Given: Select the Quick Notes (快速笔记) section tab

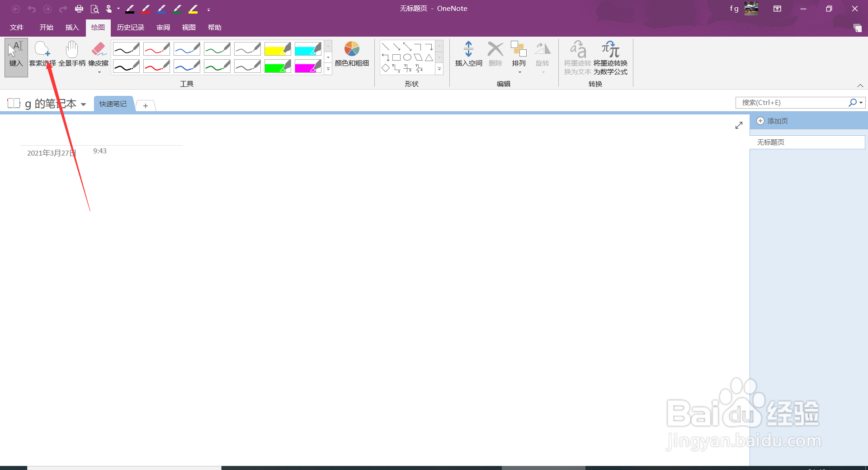Looking at the screenshot, I should click(x=113, y=104).
